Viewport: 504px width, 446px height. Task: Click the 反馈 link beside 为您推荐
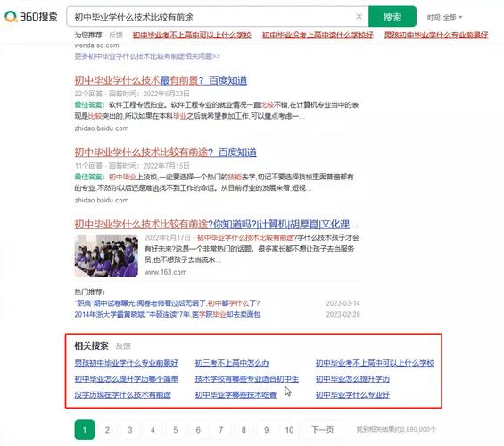coord(116,35)
